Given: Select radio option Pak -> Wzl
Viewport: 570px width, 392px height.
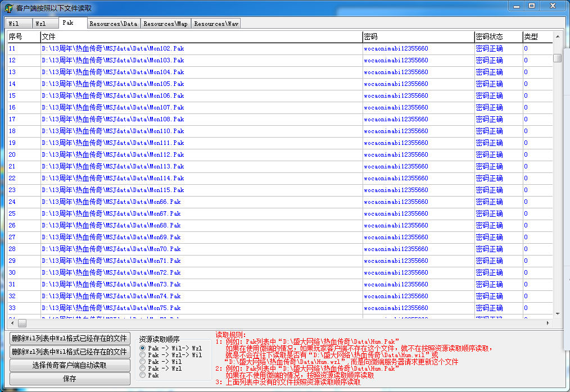Looking at the screenshot, I should click(x=161, y=368).
